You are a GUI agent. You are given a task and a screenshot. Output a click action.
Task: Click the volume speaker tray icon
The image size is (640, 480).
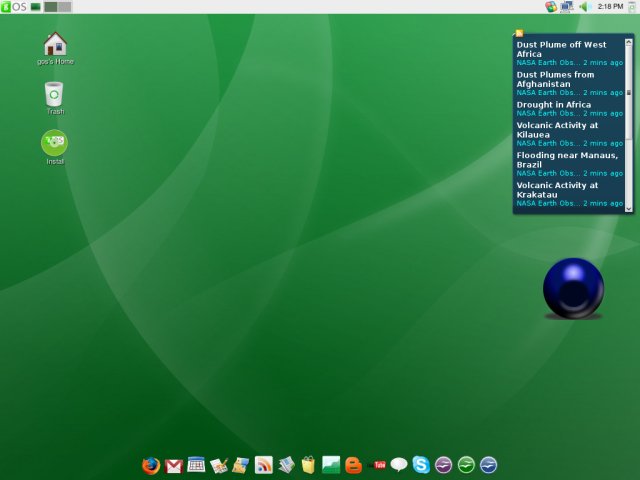pos(584,7)
